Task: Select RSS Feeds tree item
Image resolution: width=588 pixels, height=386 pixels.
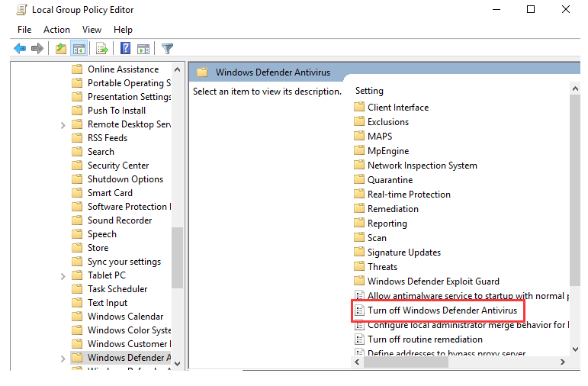Action: pyautogui.click(x=108, y=138)
